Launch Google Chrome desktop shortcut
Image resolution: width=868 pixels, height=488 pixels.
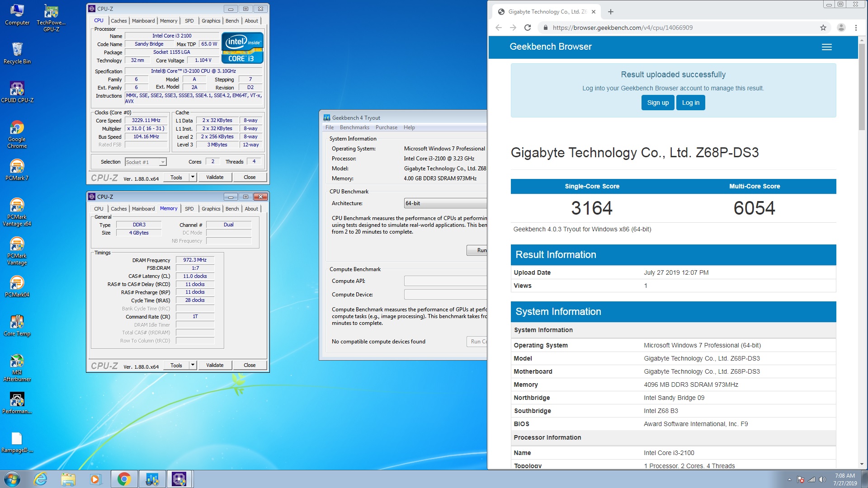tap(17, 134)
